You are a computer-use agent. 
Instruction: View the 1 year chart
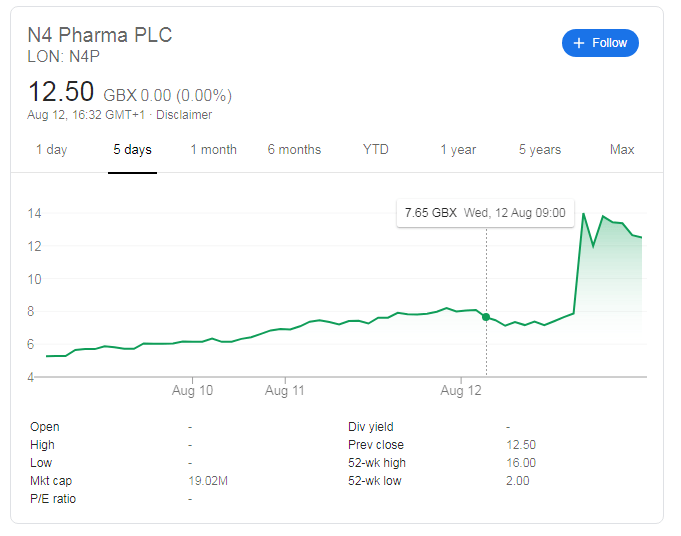tap(458, 150)
